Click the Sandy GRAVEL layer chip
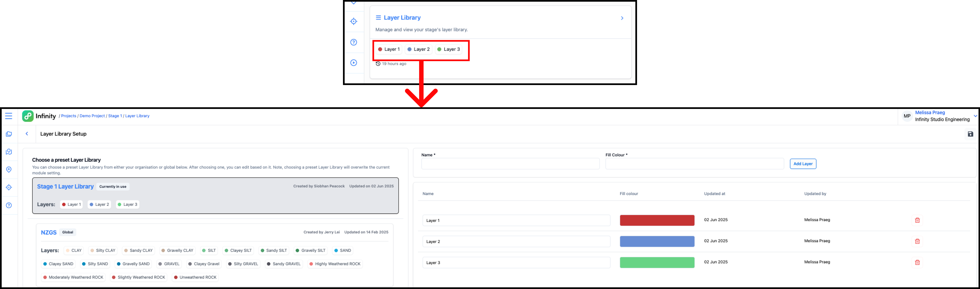Screen dimensions: 980x289 (x=284, y=264)
